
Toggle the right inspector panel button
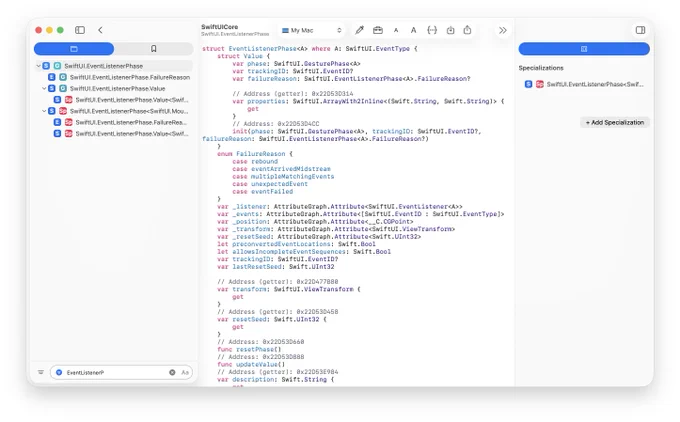(x=640, y=30)
